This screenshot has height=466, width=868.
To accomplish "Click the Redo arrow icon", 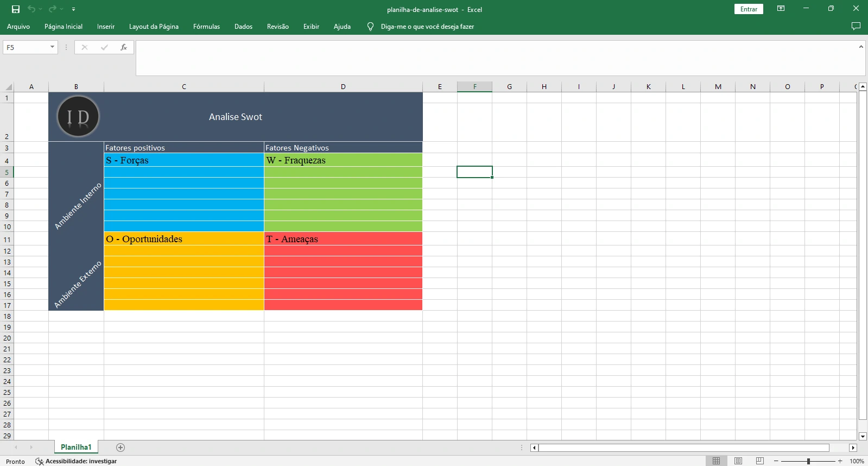I will coord(52,9).
